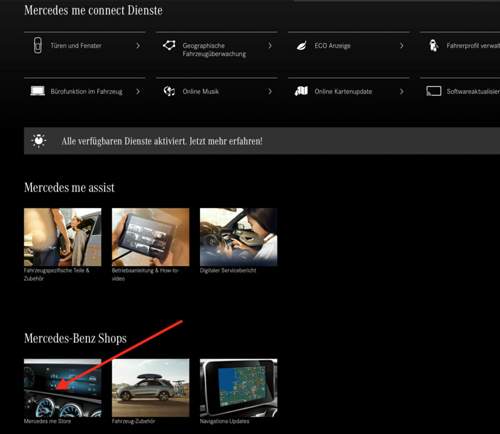
Task: Click the Online Kartenupdate map icon
Action: [x=301, y=91]
